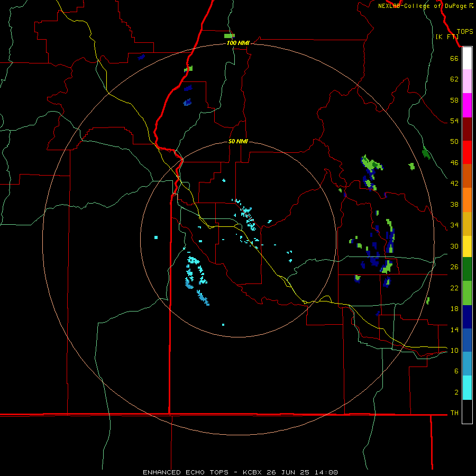Click the legend value '26'
The image size is (476, 476).
click(x=454, y=267)
